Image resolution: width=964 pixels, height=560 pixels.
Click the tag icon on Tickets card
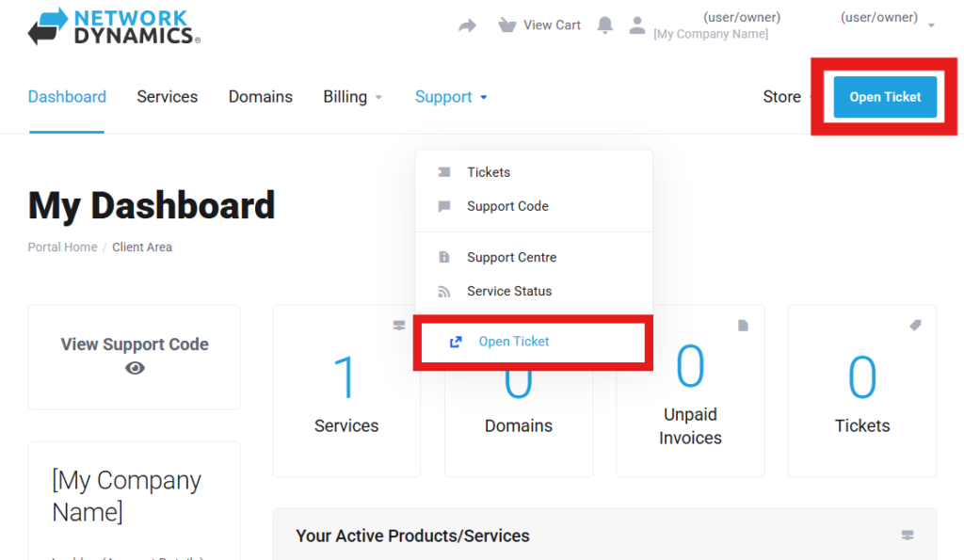tap(915, 326)
